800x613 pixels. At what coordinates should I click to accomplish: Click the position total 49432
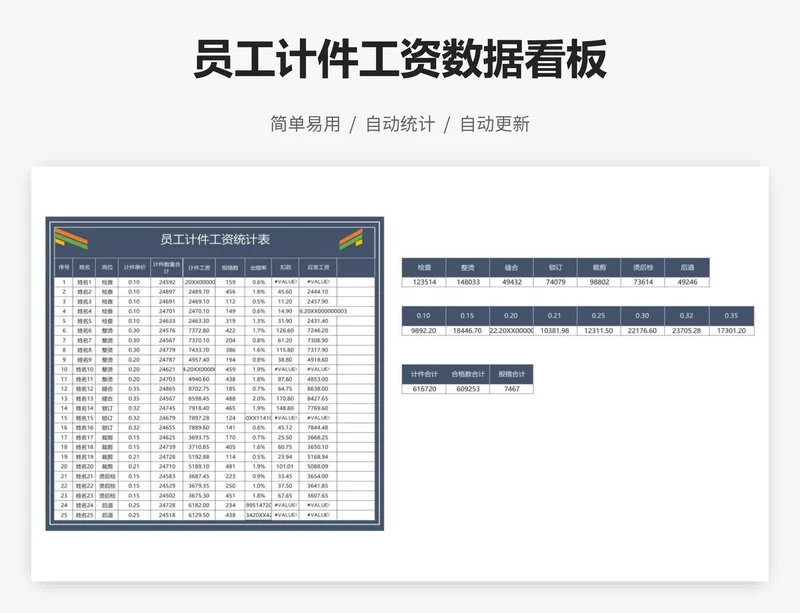click(x=512, y=282)
